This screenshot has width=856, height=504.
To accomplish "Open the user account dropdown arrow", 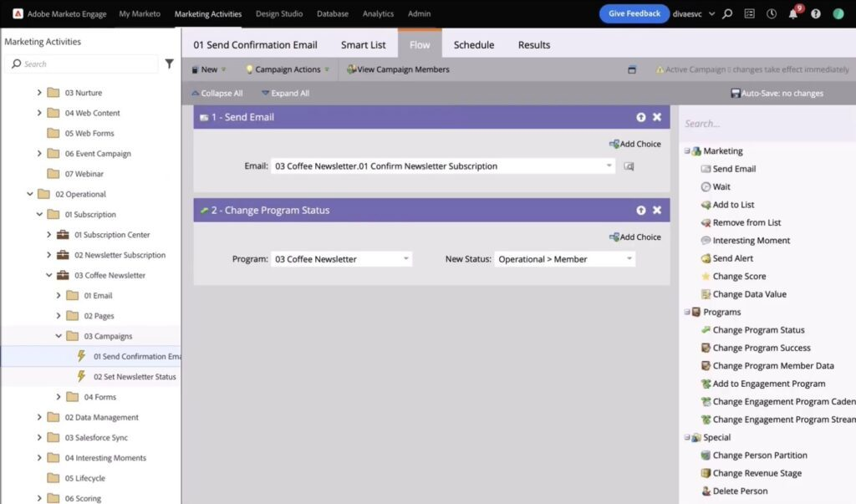I will pyautogui.click(x=712, y=13).
